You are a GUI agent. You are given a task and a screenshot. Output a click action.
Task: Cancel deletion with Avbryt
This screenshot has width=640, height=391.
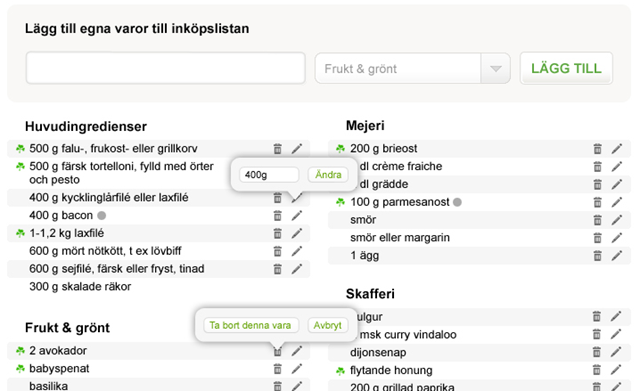coord(327,325)
